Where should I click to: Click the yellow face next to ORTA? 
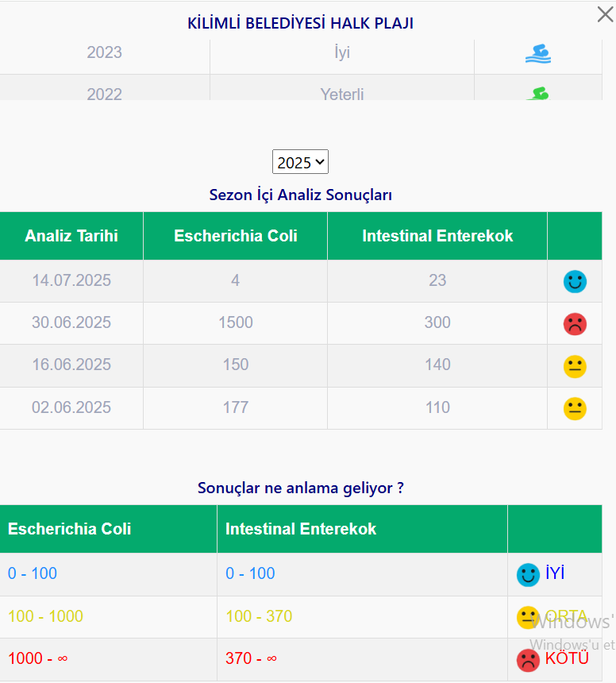[x=528, y=617]
